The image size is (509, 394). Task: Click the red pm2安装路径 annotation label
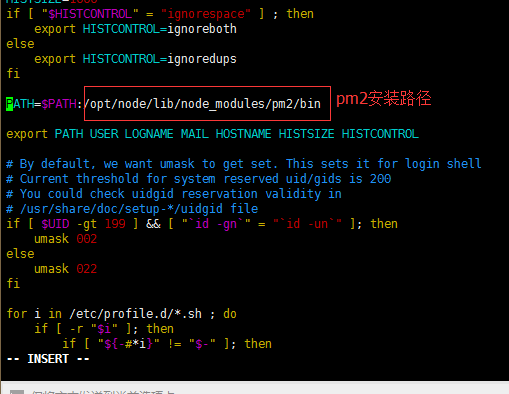point(383,99)
